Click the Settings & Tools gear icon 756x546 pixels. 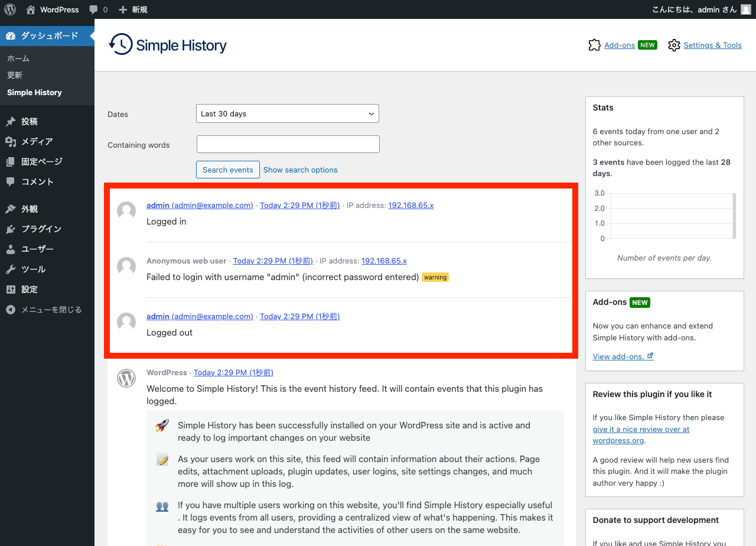click(x=674, y=45)
